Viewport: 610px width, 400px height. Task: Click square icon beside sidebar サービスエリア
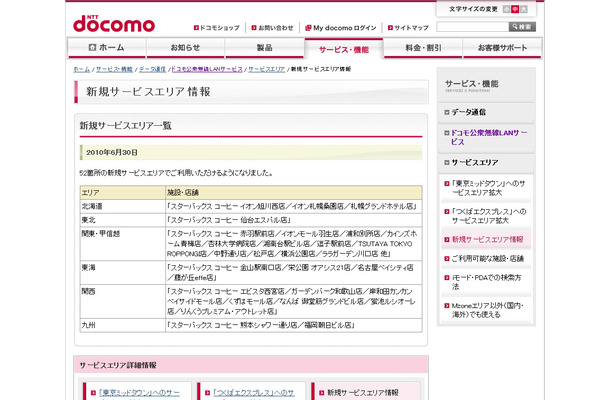coord(447,163)
